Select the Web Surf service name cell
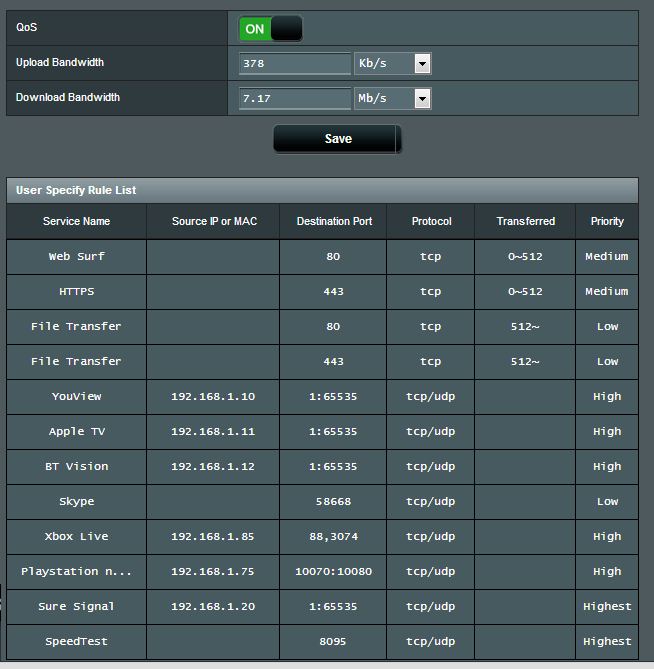654x669 pixels. [76, 256]
